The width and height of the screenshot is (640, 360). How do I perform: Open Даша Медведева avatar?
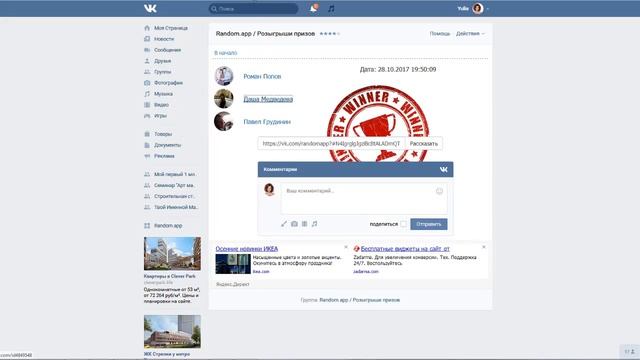pos(224,98)
